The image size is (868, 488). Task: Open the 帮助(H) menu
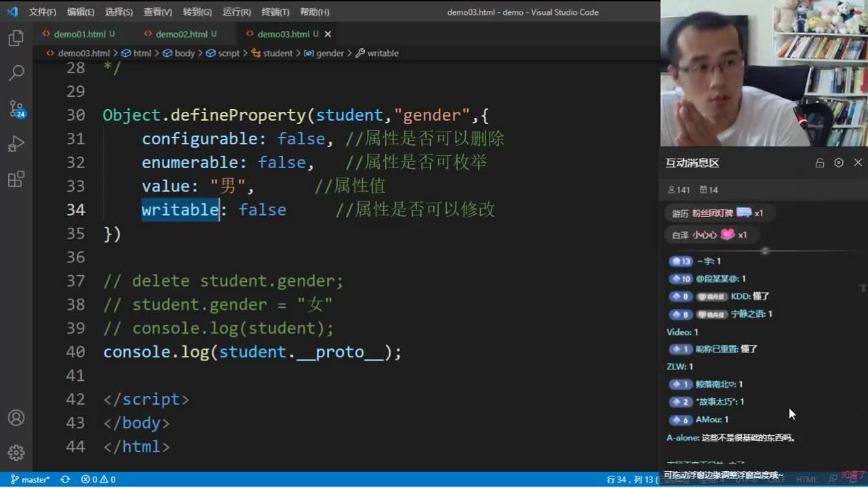click(315, 12)
